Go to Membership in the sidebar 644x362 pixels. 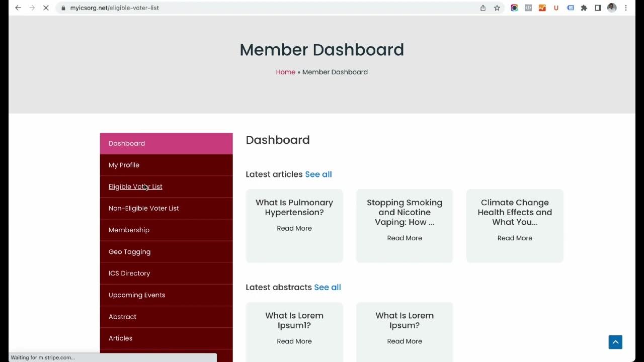pos(166,230)
